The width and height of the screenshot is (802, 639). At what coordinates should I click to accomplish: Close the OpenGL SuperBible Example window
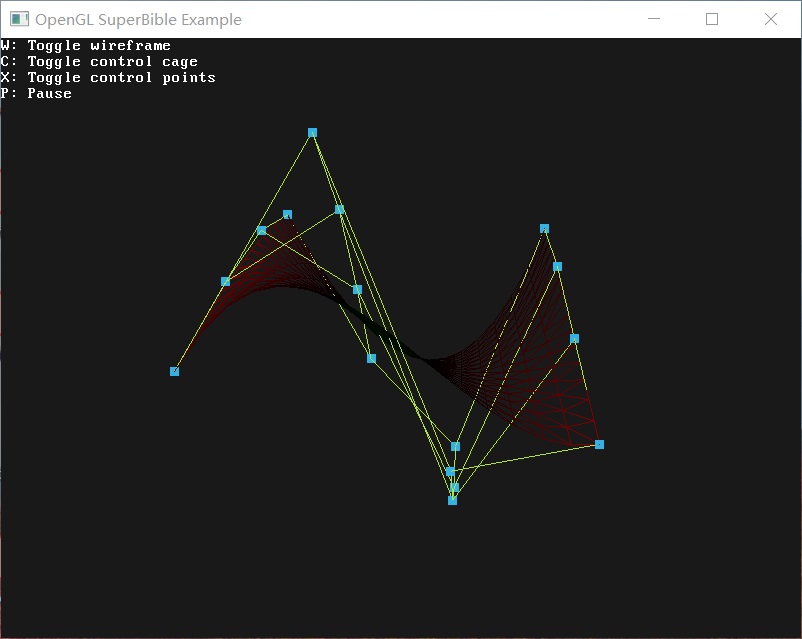(771, 19)
